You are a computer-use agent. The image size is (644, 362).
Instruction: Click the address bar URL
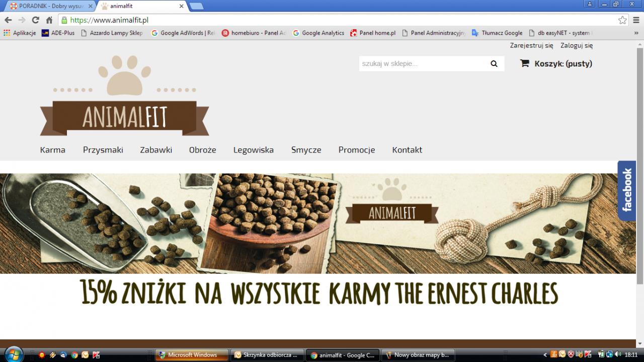(109, 20)
